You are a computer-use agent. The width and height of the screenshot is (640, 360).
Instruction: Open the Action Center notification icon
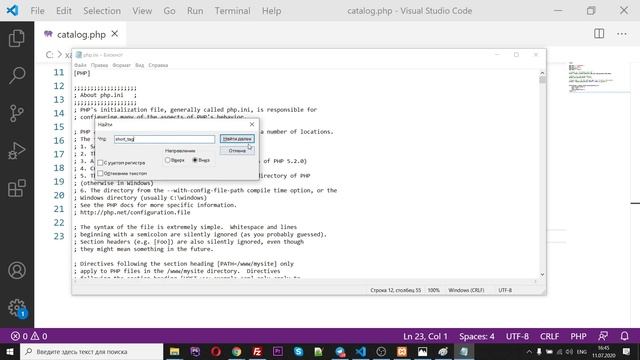(x=627, y=351)
